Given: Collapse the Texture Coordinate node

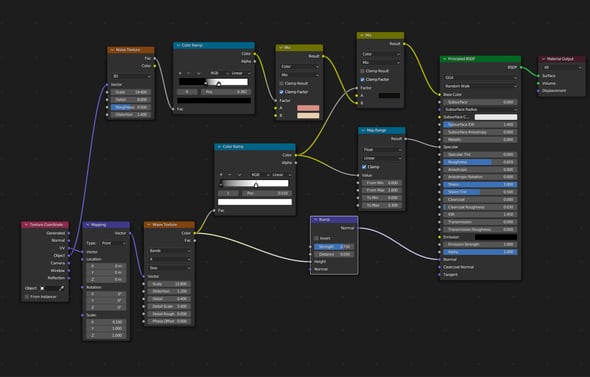Looking at the screenshot, I should pos(26,225).
